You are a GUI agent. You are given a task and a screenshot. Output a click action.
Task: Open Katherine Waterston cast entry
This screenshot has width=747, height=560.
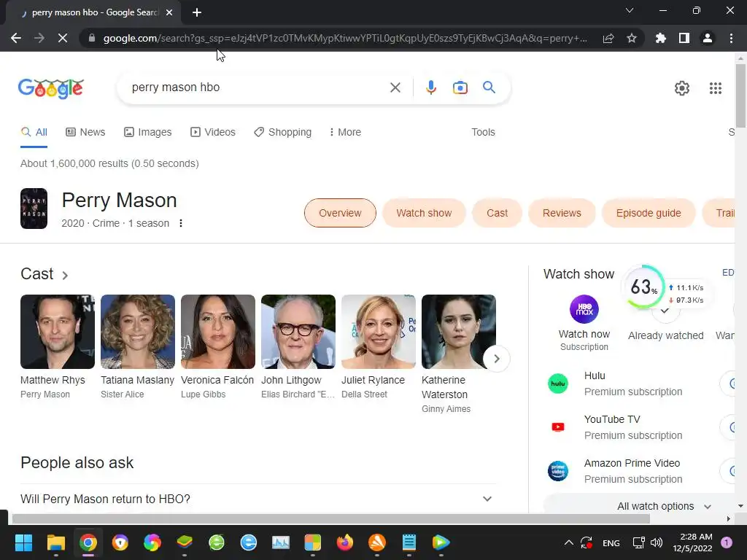[x=458, y=354]
